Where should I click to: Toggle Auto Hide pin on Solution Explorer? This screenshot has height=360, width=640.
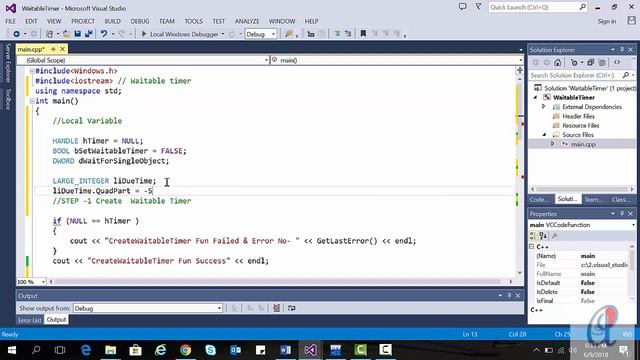pos(622,49)
